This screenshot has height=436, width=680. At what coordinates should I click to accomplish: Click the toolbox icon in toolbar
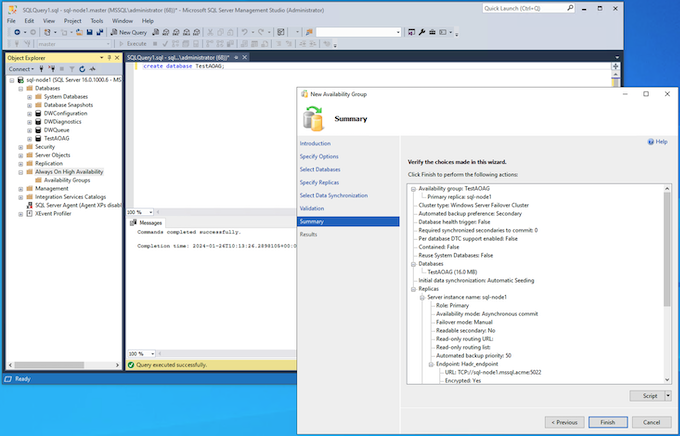[x=432, y=32]
